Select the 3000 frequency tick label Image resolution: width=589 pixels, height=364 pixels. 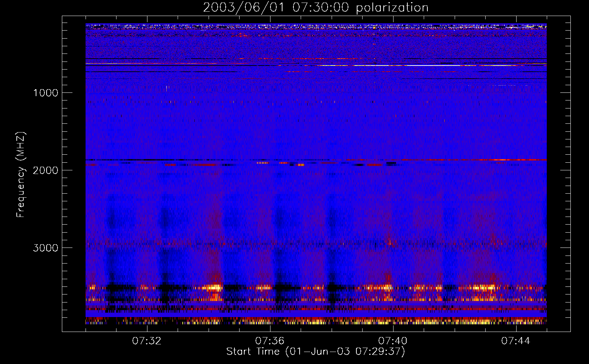pos(46,248)
